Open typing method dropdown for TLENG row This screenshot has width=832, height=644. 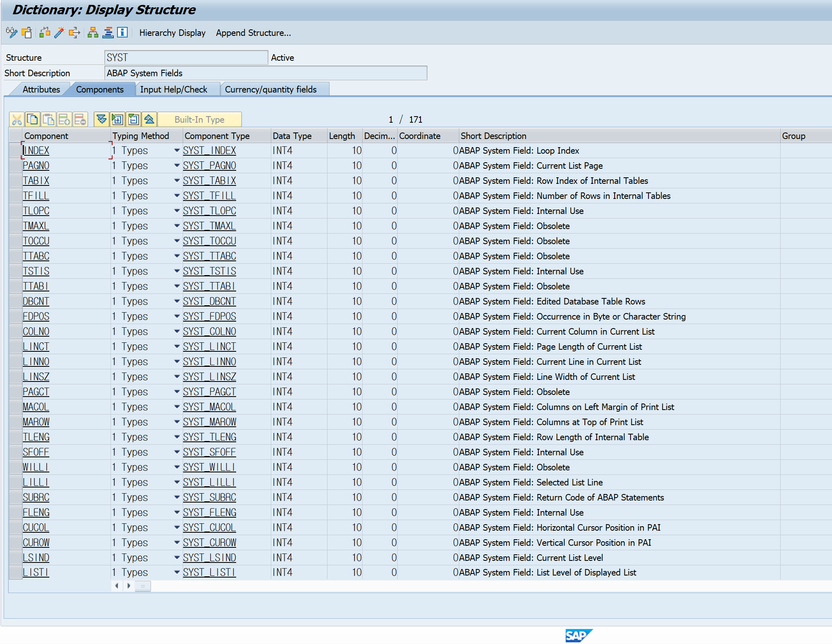click(x=177, y=437)
